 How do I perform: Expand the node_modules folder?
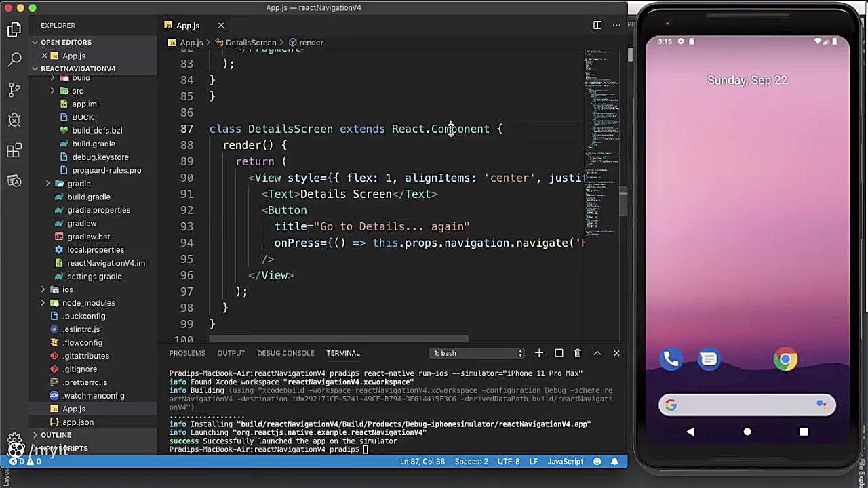tap(88, 302)
